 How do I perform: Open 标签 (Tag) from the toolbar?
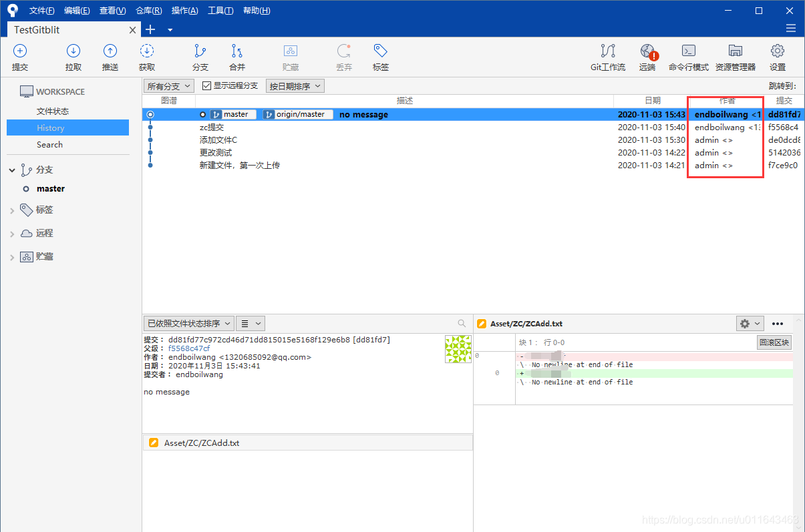[x=380, y=57]
